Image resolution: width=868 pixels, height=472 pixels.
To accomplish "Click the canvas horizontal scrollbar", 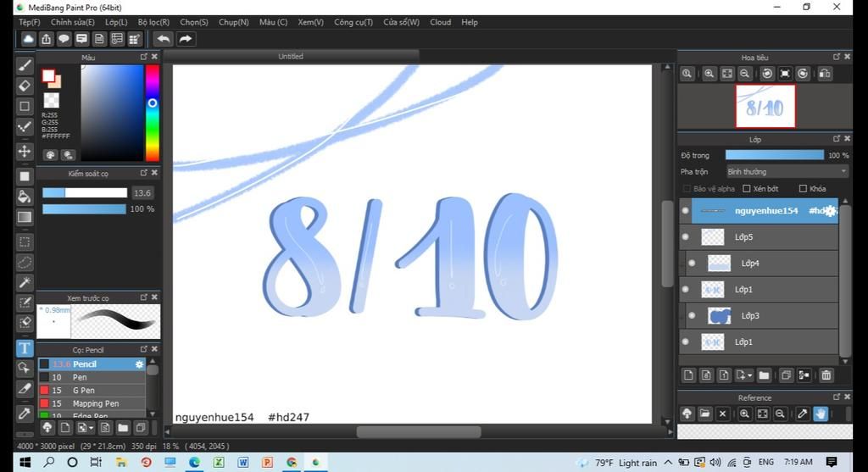I will (x=418, y=431).
